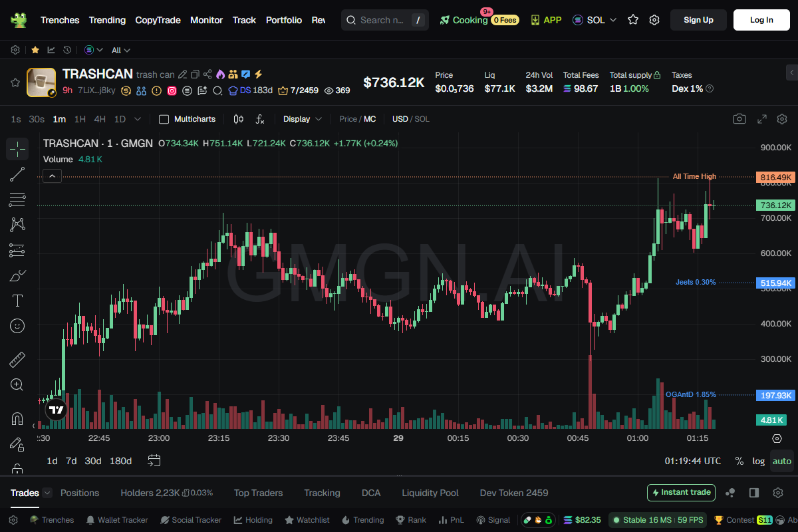This screenshot has width=798, height=532.
Task: Select the 1H timeframe
Action: pyautogui.click(x=80, y=119)
